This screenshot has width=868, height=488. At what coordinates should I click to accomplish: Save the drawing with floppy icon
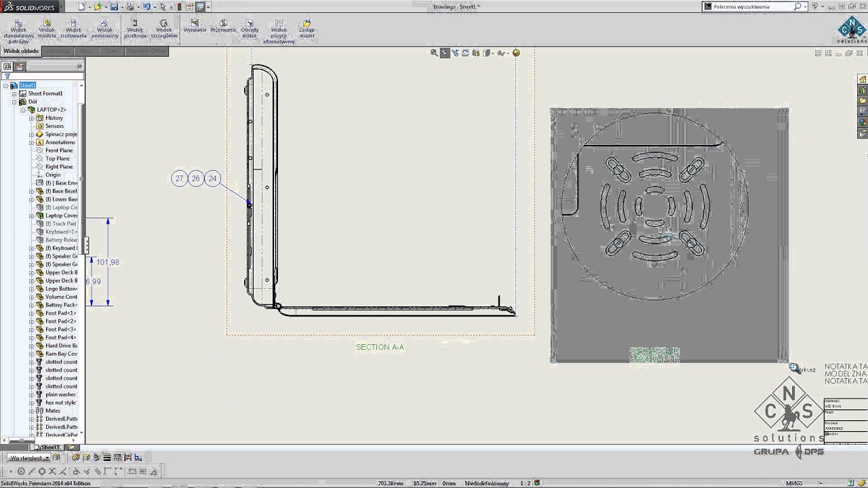pyautogui.click(x=114, y=7)
